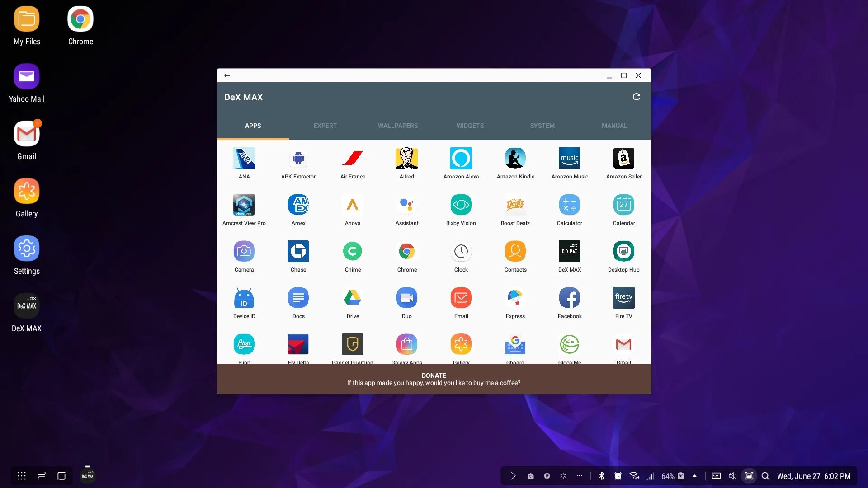868x488 pixels.
Task: Click the refresh icon in DeX MAX header
Action: (x=636, y=97)
